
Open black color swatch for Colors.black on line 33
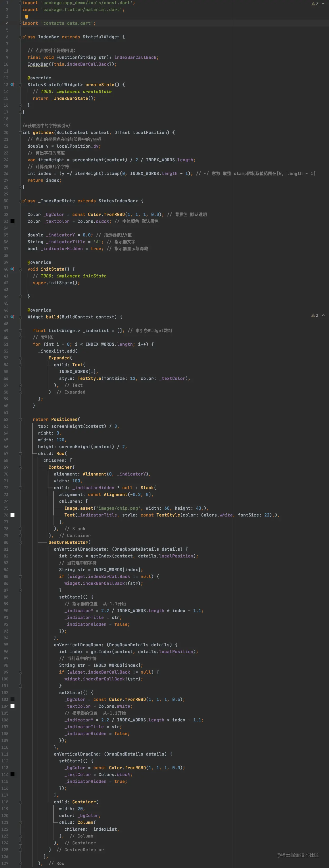coord(12,221)
